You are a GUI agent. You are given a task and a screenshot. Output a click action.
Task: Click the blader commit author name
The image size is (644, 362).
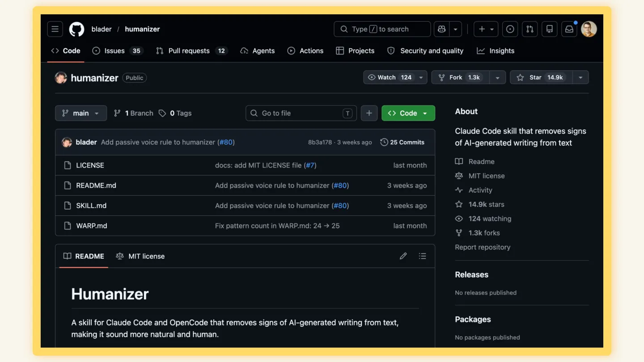[x=86, y=142]
